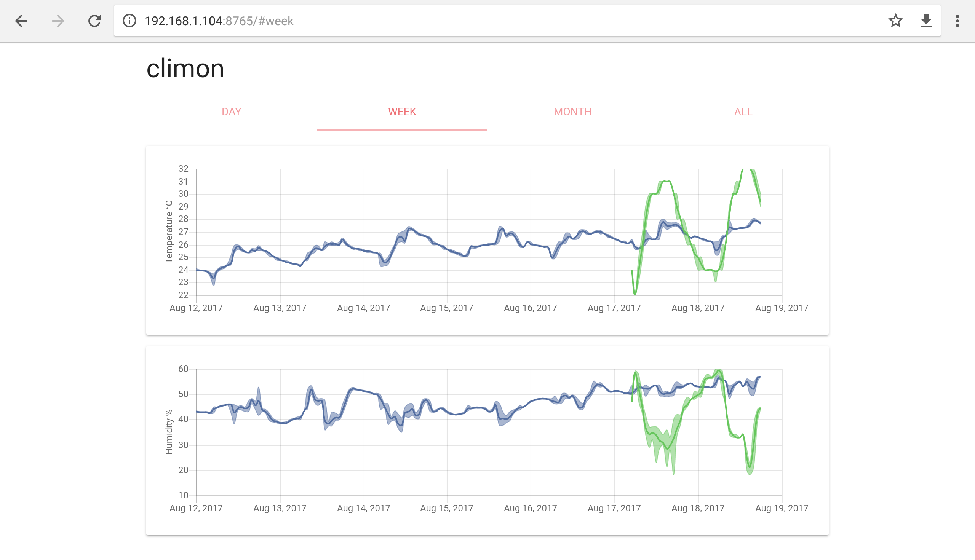975x560 pixels.
Task: Click the Aug 12, 2017 label on humidity chart
Action: click(x=197, y=508)
